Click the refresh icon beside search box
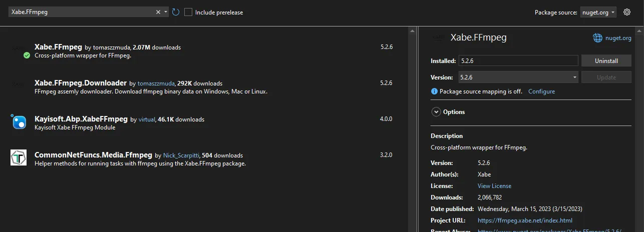Viewport: 644px width, 232px height. pos(176,12)
